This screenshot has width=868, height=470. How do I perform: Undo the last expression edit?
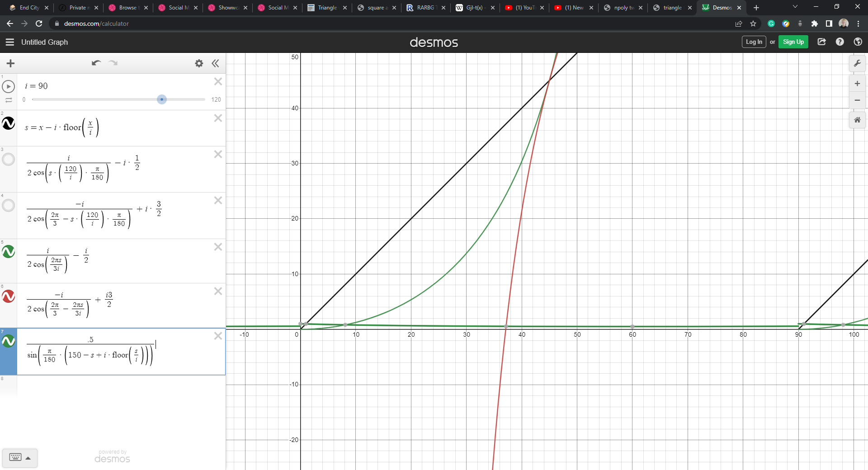pyautogui.click(x=96, y=63)
